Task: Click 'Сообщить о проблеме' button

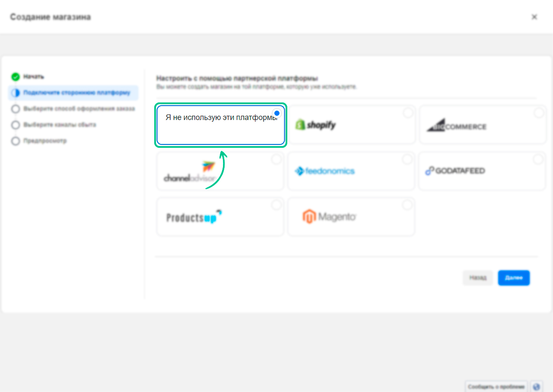Action: pyautogui.click(x=496, y=386)
